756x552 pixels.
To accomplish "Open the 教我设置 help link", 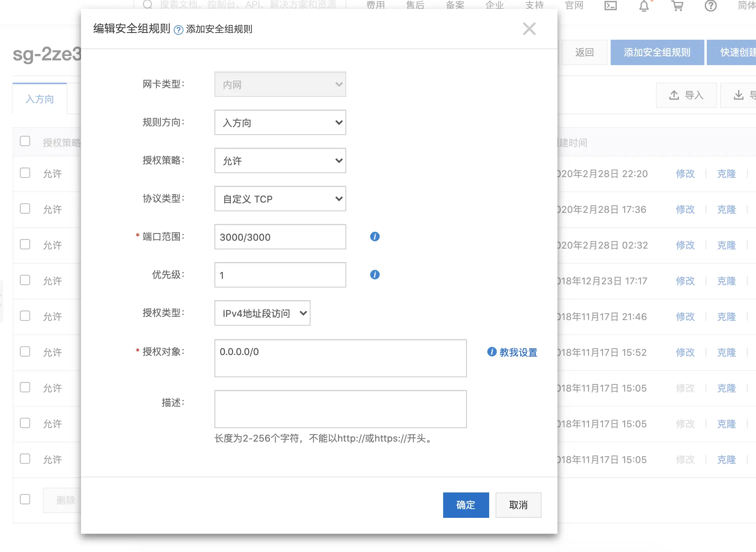I will [518, 352].
